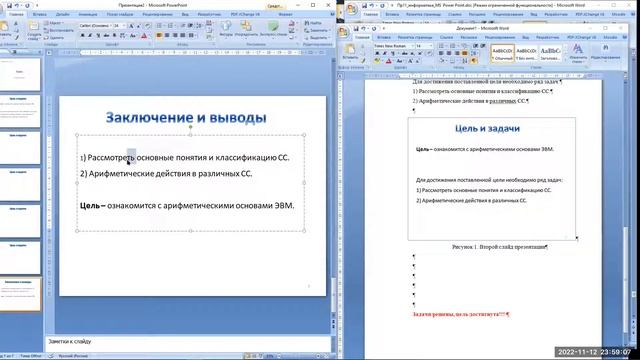Screen dimensions: 640x360
Task: Center text in PowerPoint paragraph group
Action: (x=167, y=36)
